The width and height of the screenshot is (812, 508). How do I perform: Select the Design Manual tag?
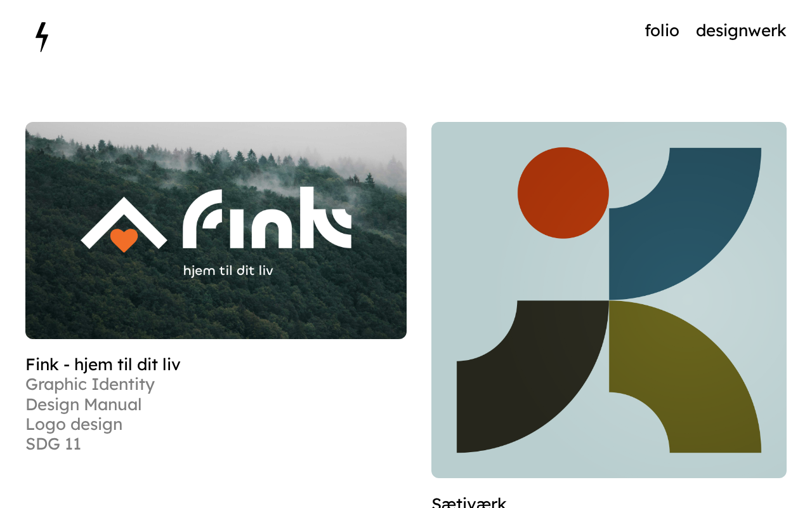pyautogui.click(x=84, y=404)
